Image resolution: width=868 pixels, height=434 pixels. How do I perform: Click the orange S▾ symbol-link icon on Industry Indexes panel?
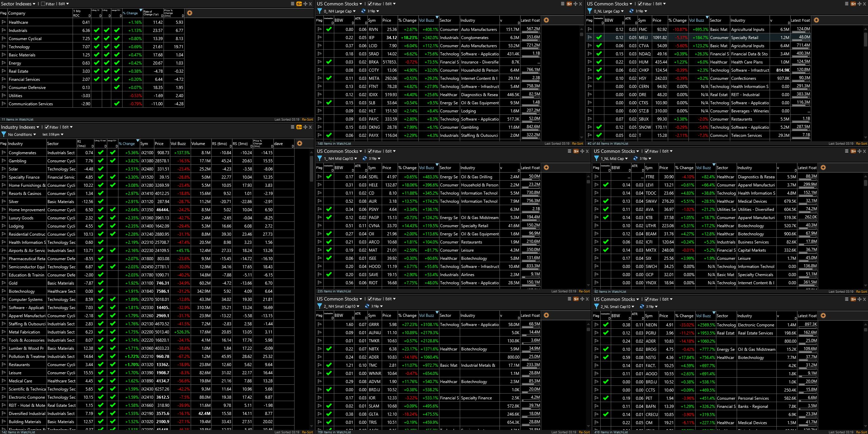pyautogui.click(x=299, y=127)
